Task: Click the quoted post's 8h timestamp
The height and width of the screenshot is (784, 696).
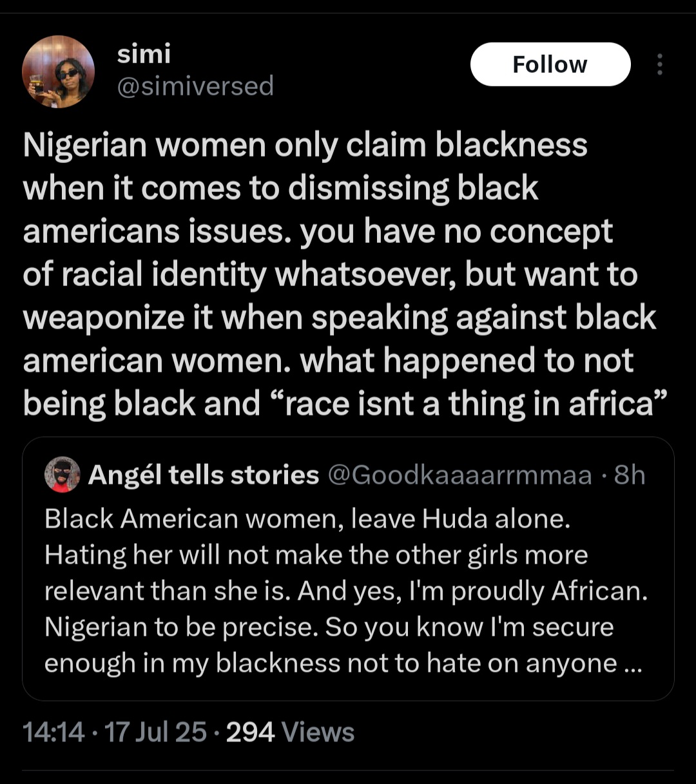Action: (x=630, y=475)
